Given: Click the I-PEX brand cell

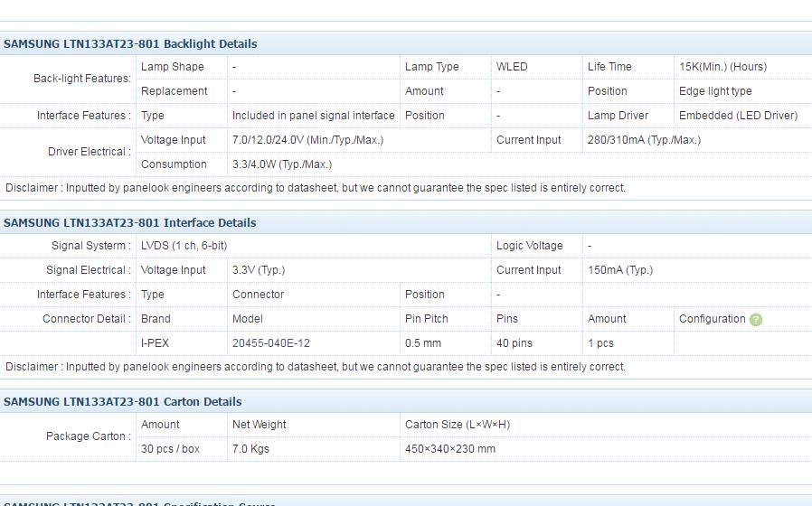Looking at the screenshot, I should 155,343.
